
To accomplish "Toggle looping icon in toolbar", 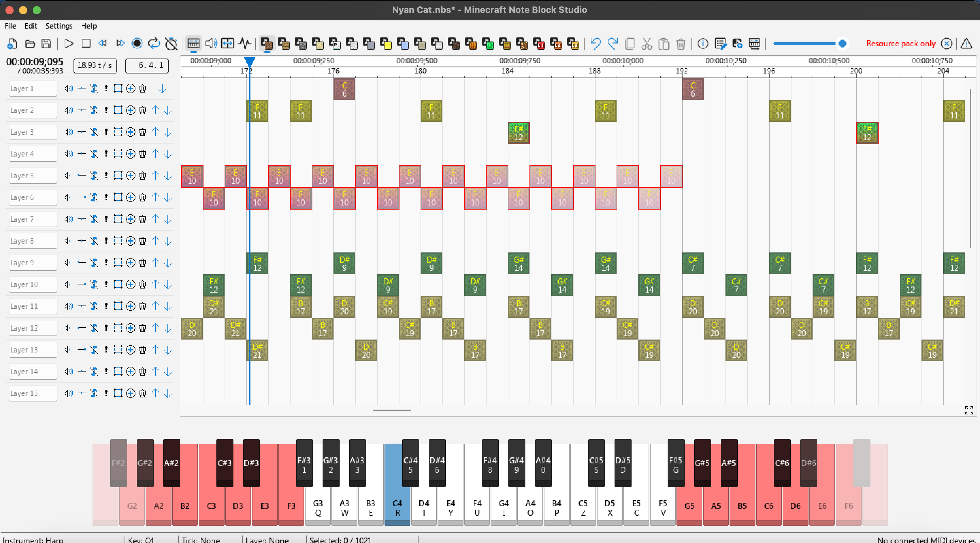I will coord(154,44).
